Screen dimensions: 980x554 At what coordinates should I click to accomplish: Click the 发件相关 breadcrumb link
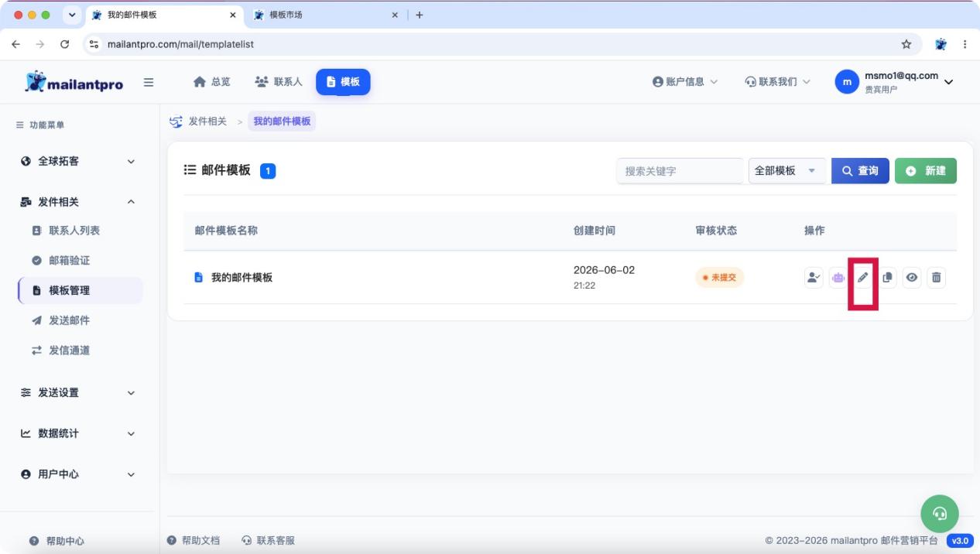[208, 121]
